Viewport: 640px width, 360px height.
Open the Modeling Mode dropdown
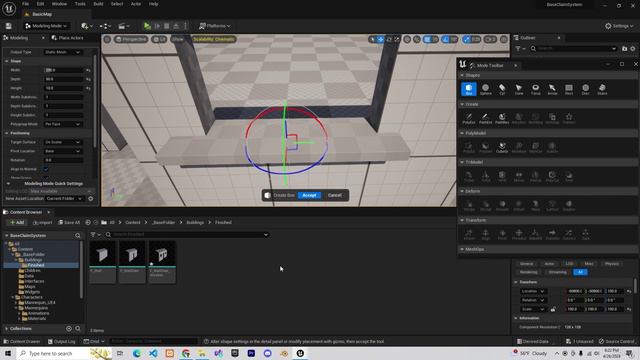pyautogui.click(x=46, y=26)
